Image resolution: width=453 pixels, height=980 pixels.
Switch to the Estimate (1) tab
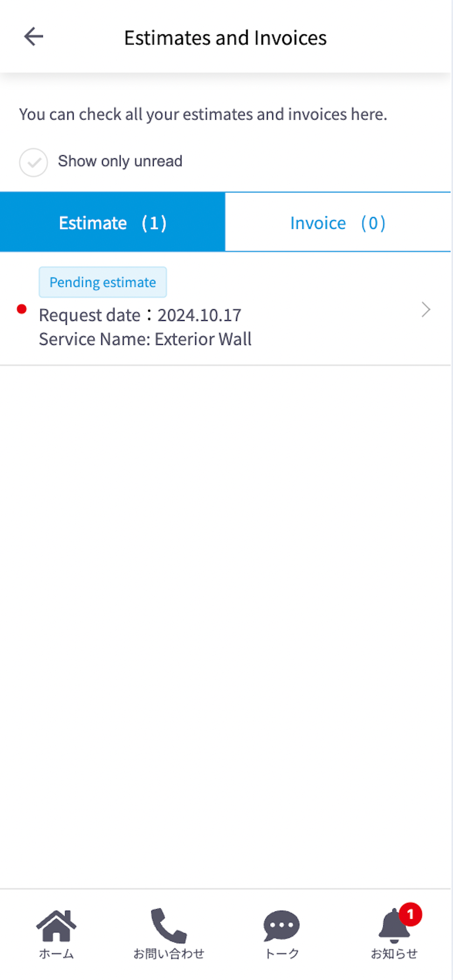[x=113, y=222]
